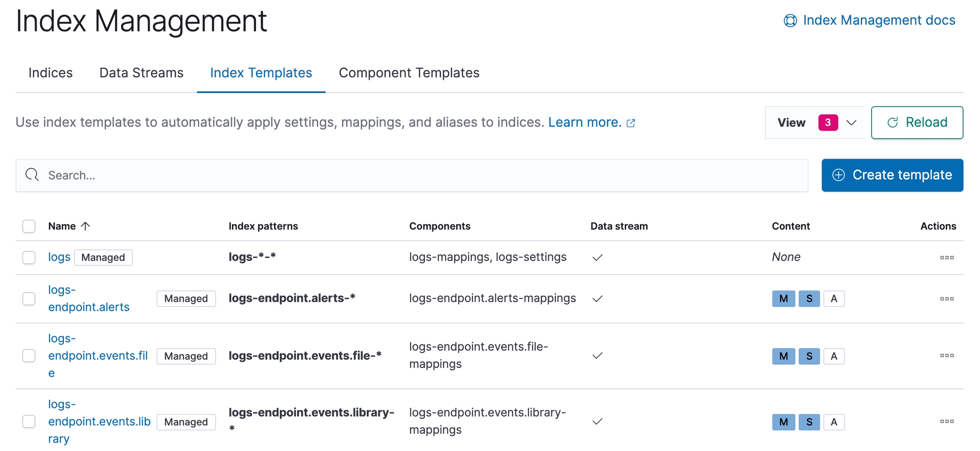
Task: Open actions menu for logs-endpoint.events.file row
Action: click(946, 356)
